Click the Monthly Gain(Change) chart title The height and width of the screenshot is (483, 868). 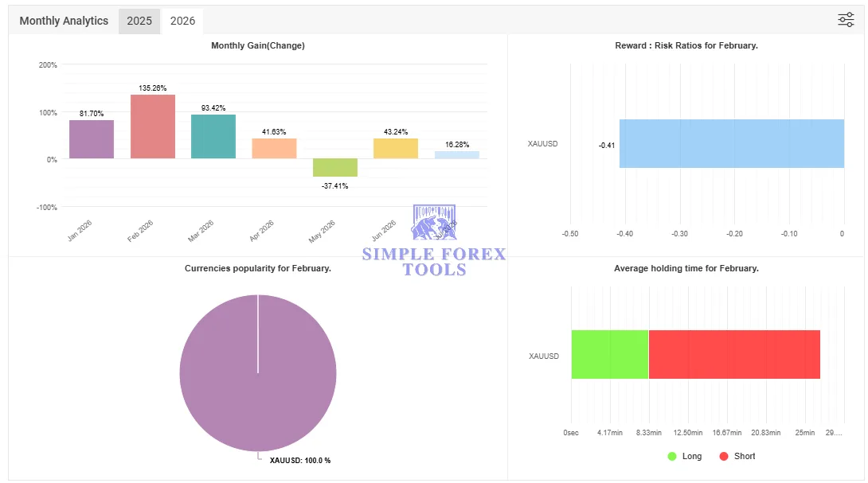click(x=258, y=45)
